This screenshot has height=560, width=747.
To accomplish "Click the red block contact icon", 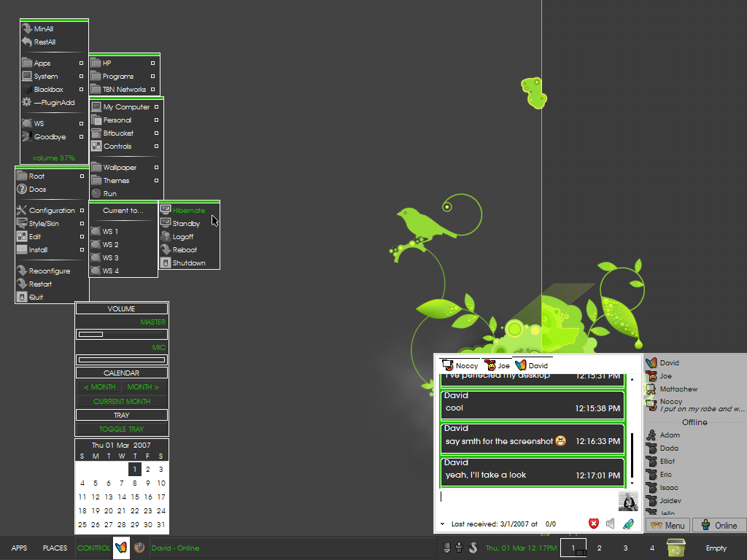I will [x=594, y=524].
